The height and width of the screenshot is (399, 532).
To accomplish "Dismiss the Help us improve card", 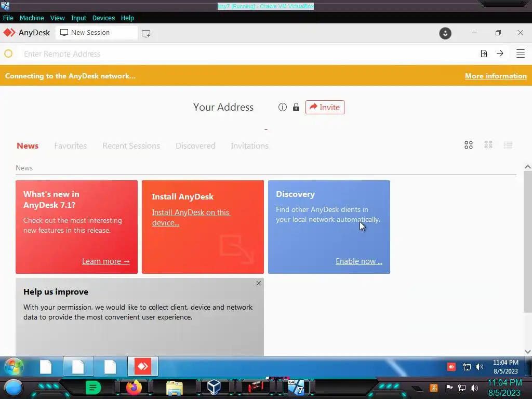I will click(x=259, y=283).
